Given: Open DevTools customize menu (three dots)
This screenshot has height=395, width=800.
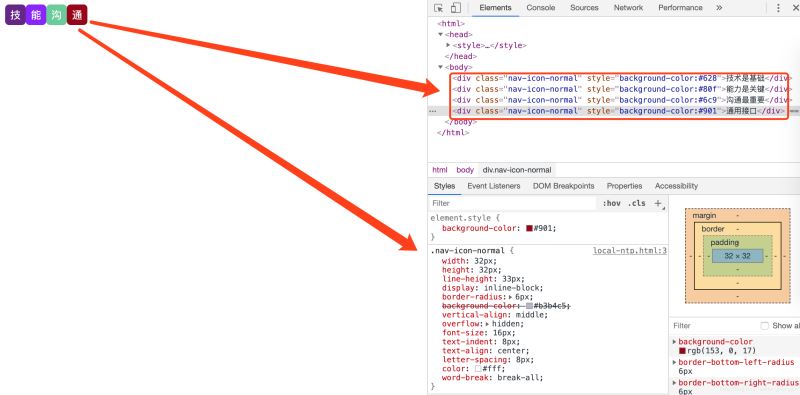Looking at the screenshot, I should click(778, 8).
